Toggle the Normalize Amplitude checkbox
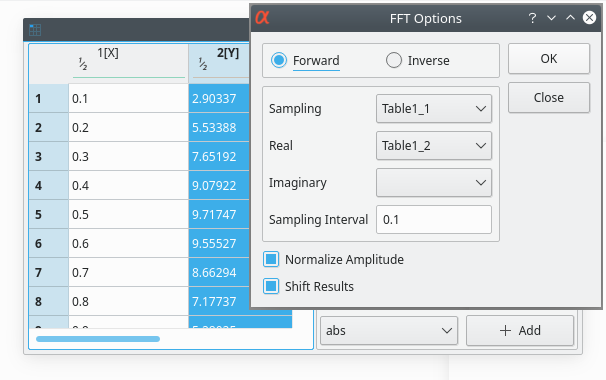 click(x=271, y=259)
